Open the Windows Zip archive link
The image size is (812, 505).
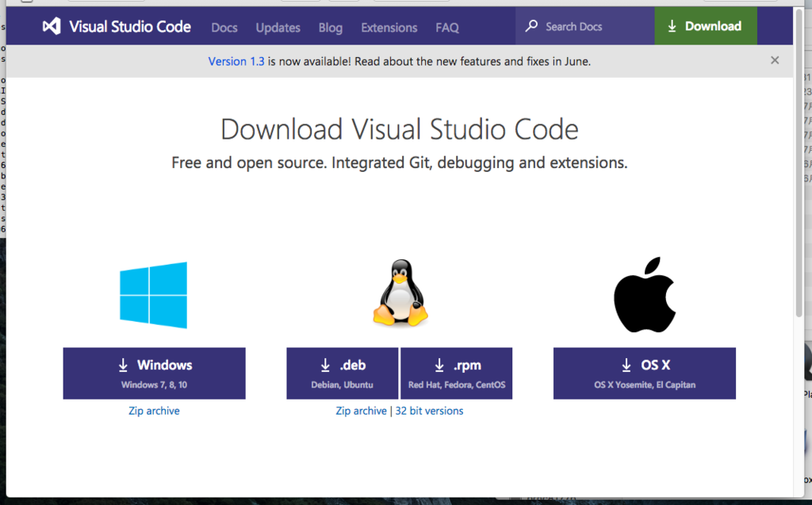tap(155, 411)
